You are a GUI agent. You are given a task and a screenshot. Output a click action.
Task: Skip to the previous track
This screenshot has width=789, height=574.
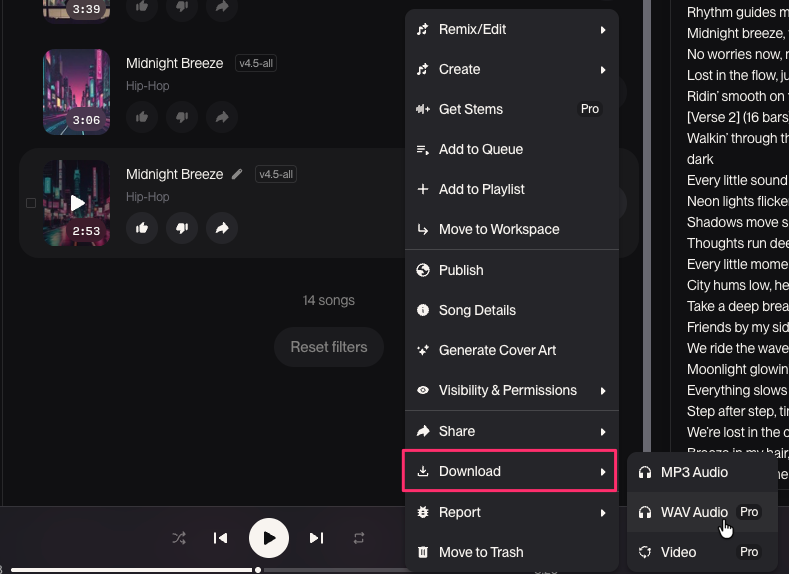(221, 538)
